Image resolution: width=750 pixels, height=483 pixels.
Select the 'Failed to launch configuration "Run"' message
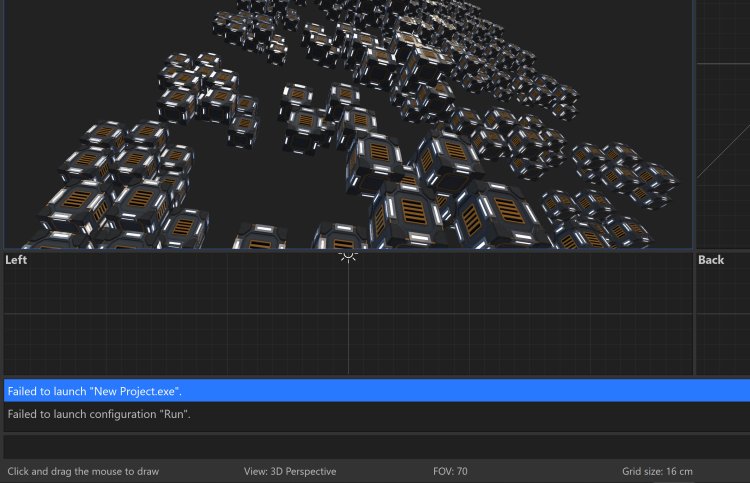click(x=99, y=414)
